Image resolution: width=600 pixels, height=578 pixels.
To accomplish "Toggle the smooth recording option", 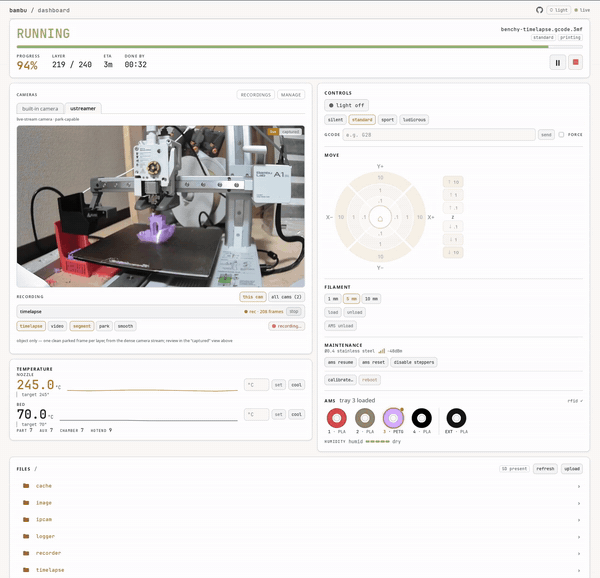I will 126,326.
